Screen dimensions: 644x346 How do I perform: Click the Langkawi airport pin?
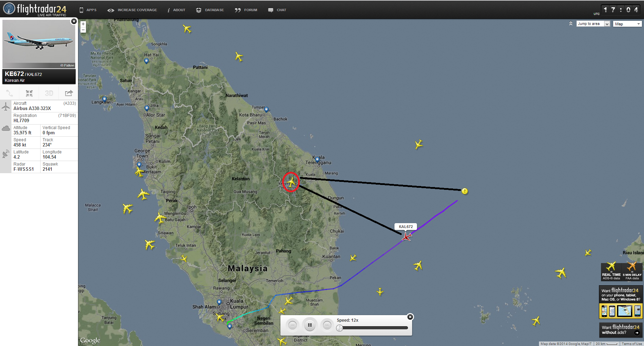tap(104, 99)
